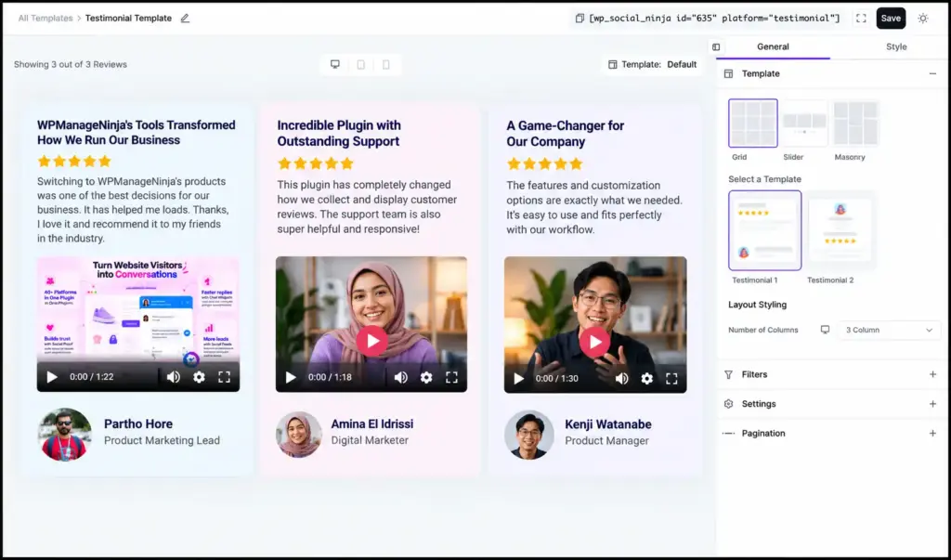Click the five-star rating on Partho's review
The width and height of the screenshot is (951, 560).
coord(74,161)
